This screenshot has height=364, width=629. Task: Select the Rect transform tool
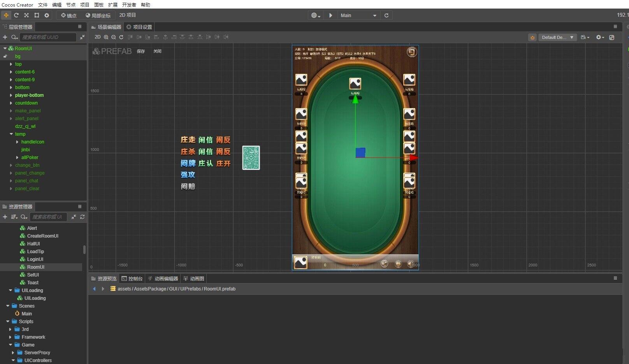[x=37, y=15]
